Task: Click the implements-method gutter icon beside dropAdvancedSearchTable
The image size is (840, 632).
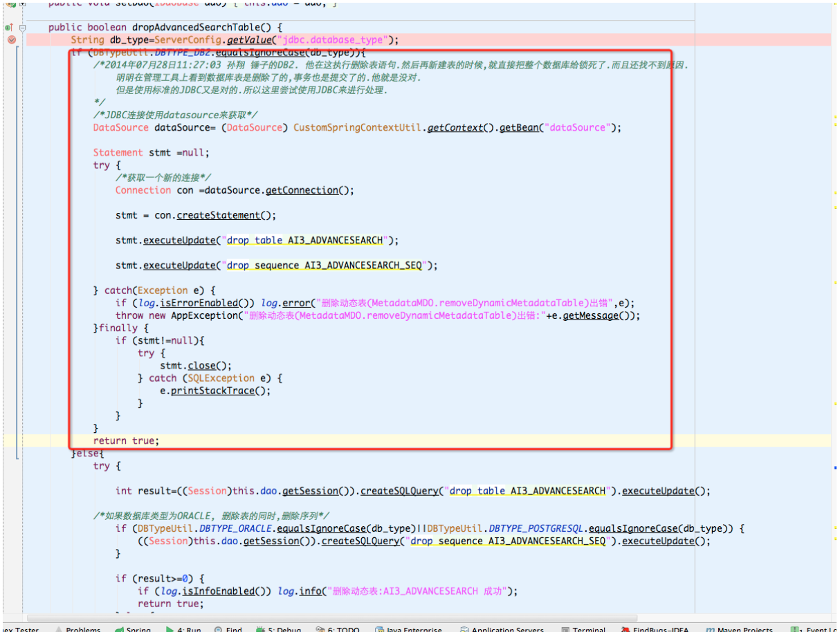Action: (x=9, y=28)
